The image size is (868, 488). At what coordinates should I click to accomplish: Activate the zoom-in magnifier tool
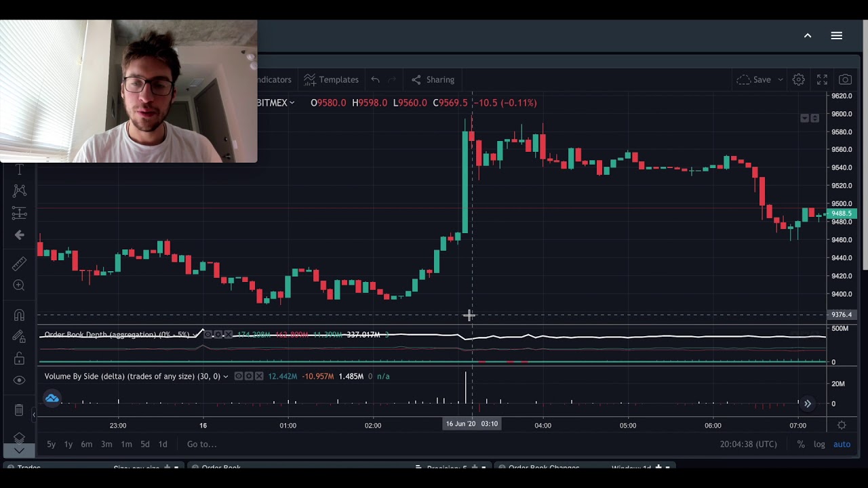click(19, 285)
